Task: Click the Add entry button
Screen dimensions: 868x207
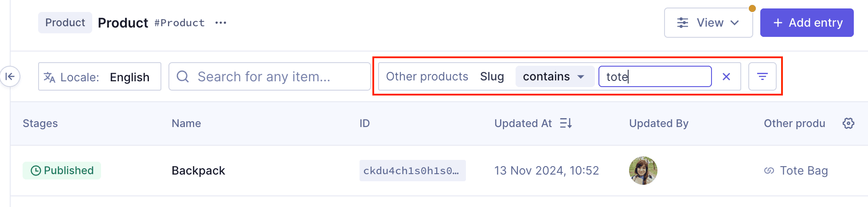Action: 806,23
